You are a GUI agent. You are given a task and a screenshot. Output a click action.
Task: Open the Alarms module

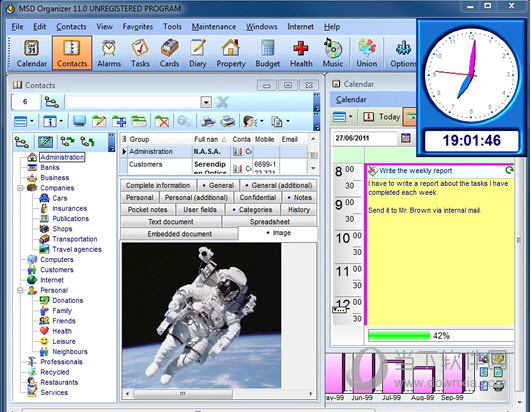[x=109, y=53]
